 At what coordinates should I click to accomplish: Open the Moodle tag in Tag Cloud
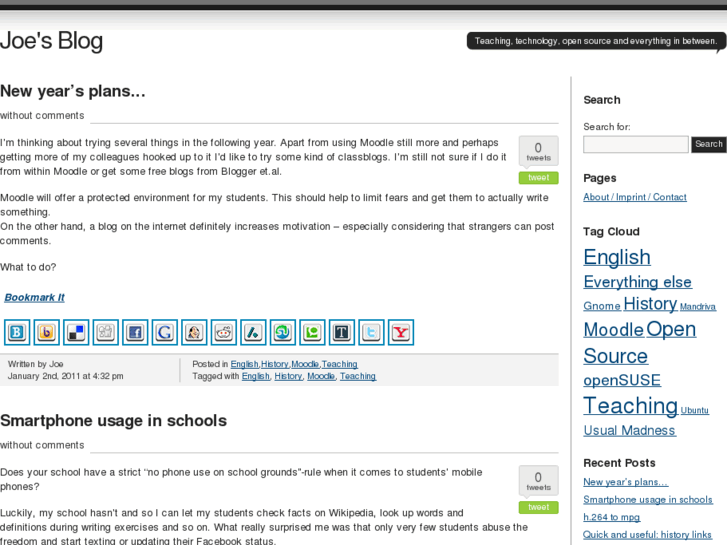click(x=613, y=330)
